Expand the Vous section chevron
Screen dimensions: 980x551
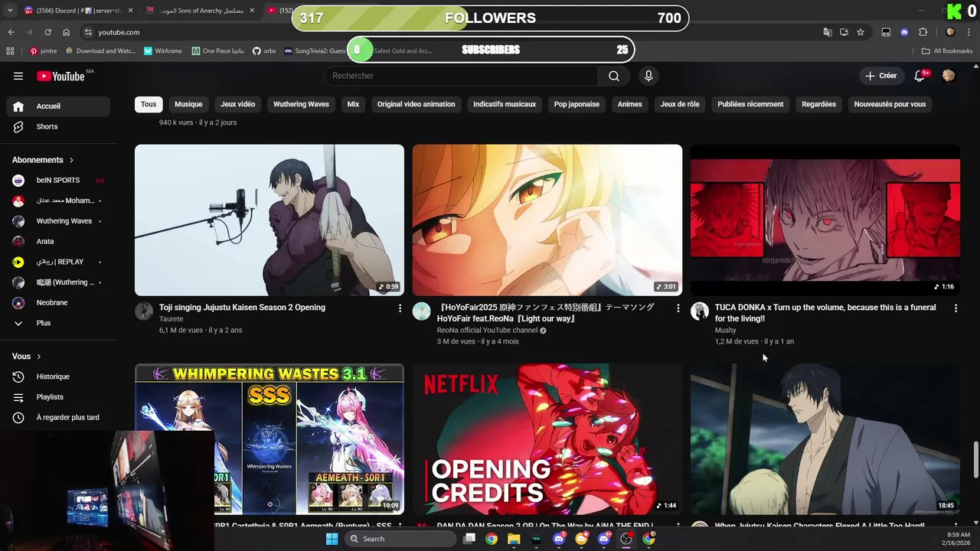38,357
